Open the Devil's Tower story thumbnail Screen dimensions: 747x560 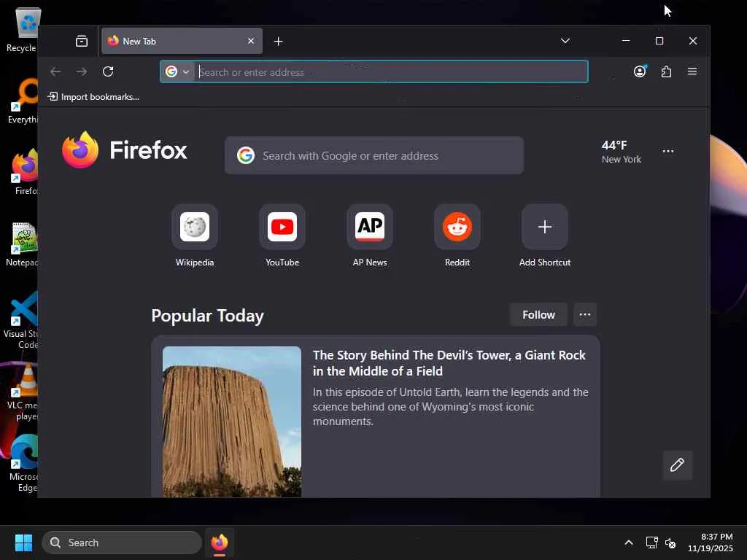(x=231, y=421)
